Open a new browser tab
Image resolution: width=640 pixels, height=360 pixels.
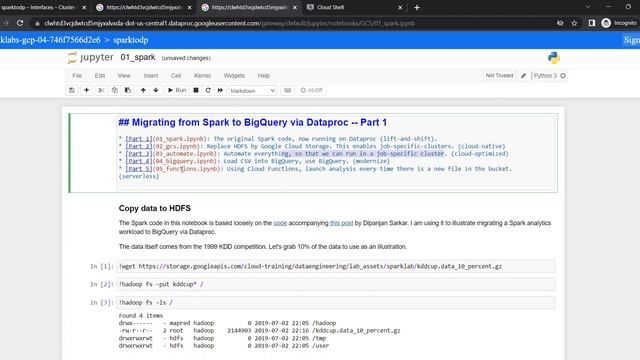click(x=417, y=7)
